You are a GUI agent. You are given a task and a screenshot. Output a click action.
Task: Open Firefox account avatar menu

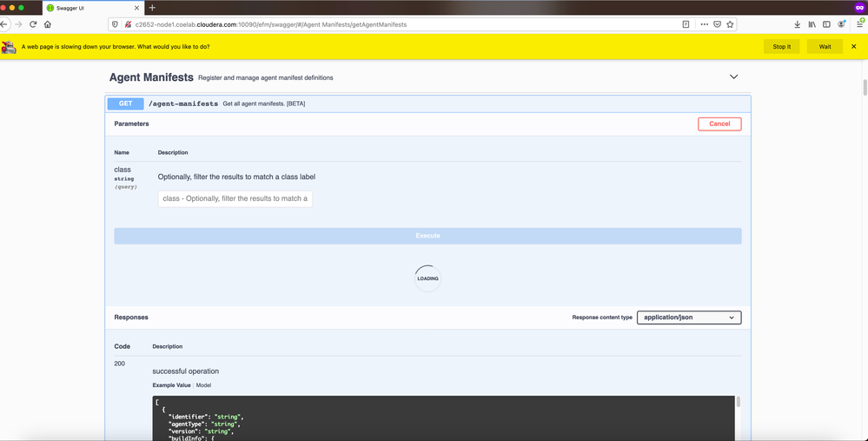click(841, 24)
